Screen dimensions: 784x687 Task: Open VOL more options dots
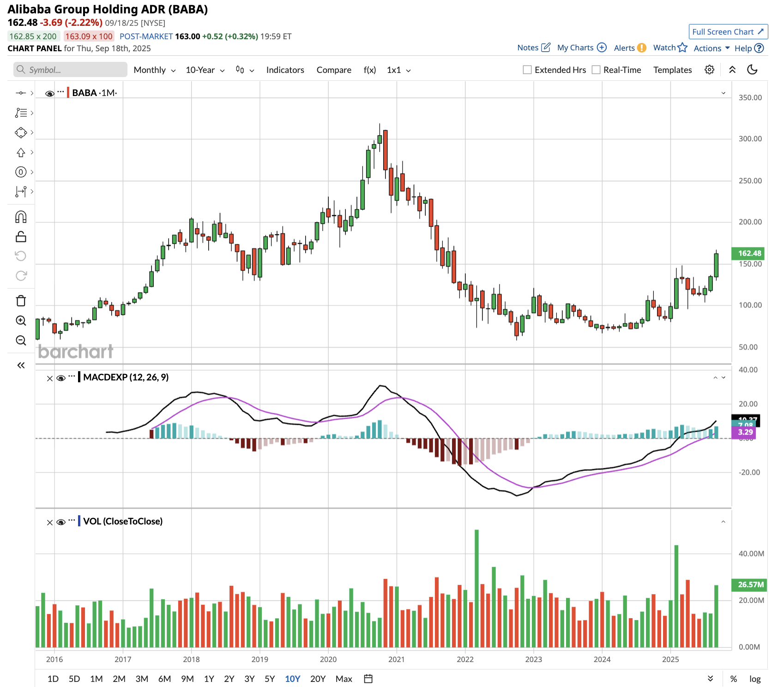(x=72, y=520)
